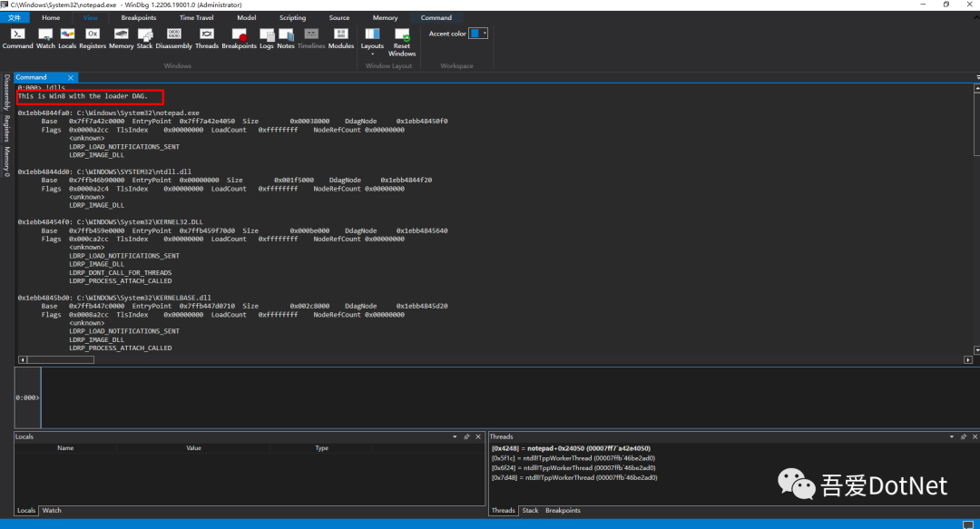Image resolution: width=980 pixels, height=529 pixels.
Task: Click the Timelines ribbon icon
Action: coord(311,38)
